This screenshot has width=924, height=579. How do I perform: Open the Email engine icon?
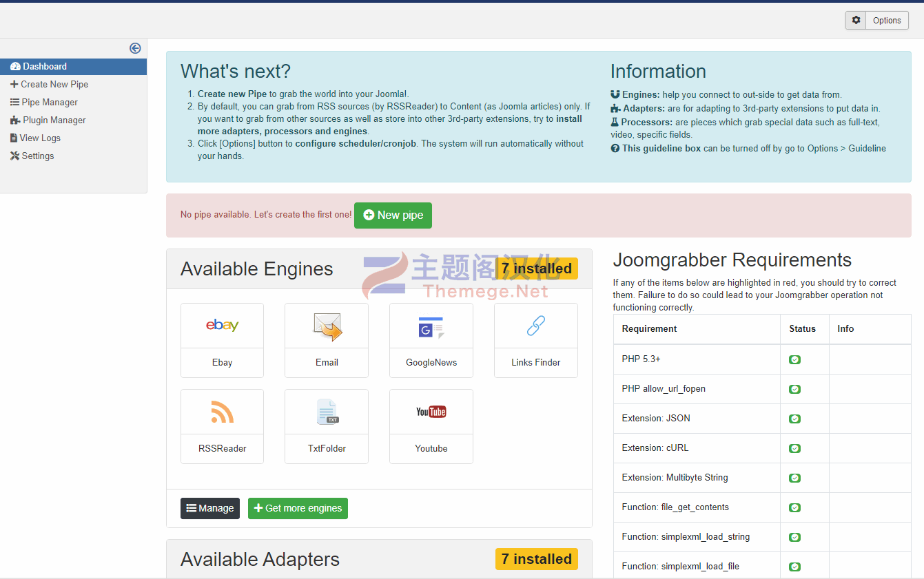click(x=327, y=326)
